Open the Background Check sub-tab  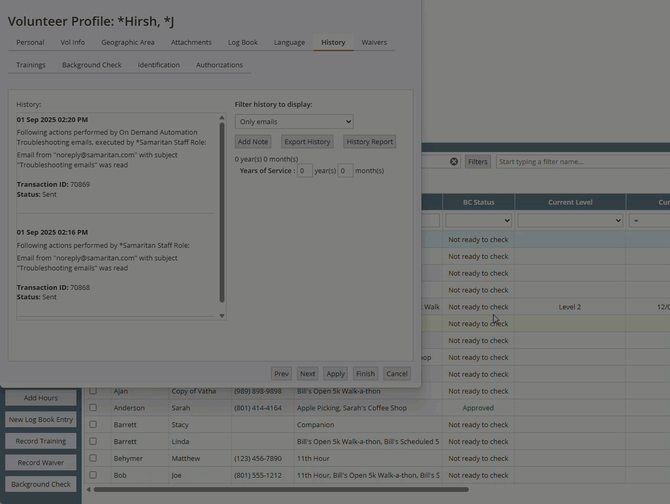(x=92, y=65)
